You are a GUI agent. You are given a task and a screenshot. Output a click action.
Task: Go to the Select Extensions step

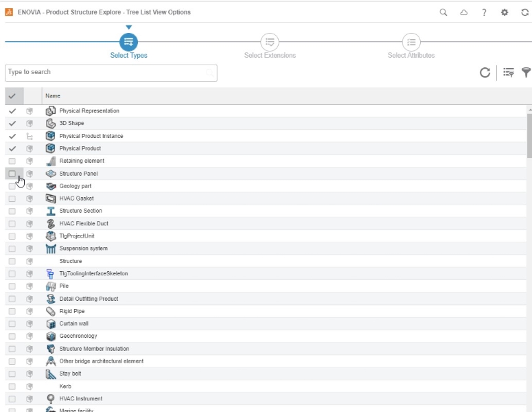[270, 42]
